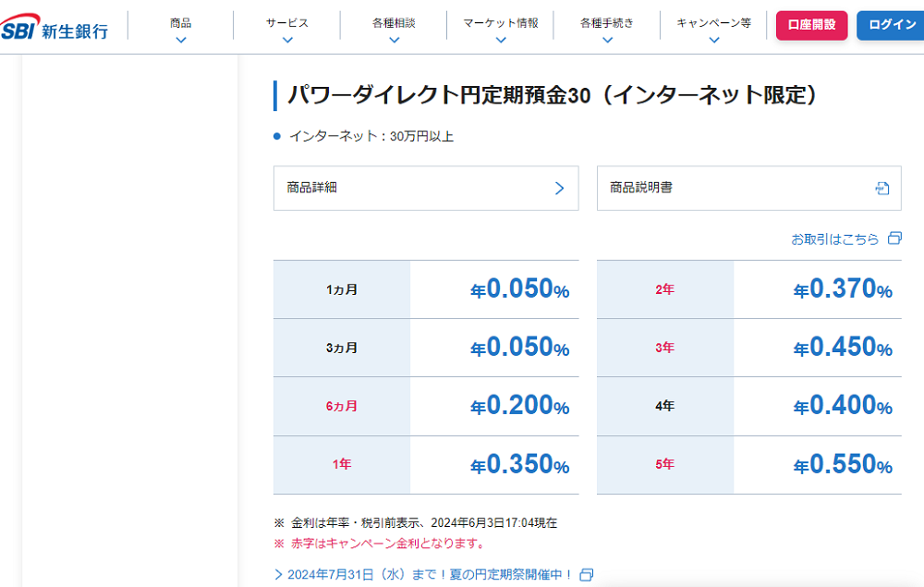Click the blue ログイン button
The width and height of the screenshot is (924, 587).
point(891,25)
